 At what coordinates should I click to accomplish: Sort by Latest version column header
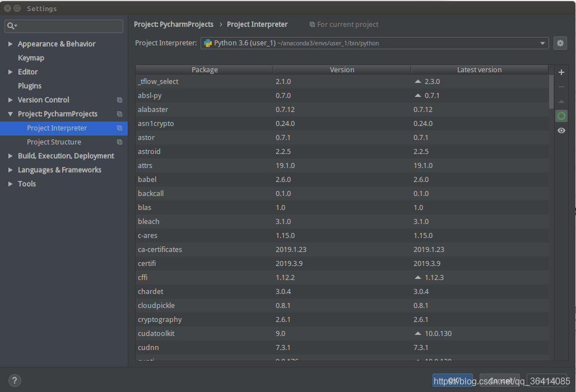pyautogui.click(x=480, y=70)
